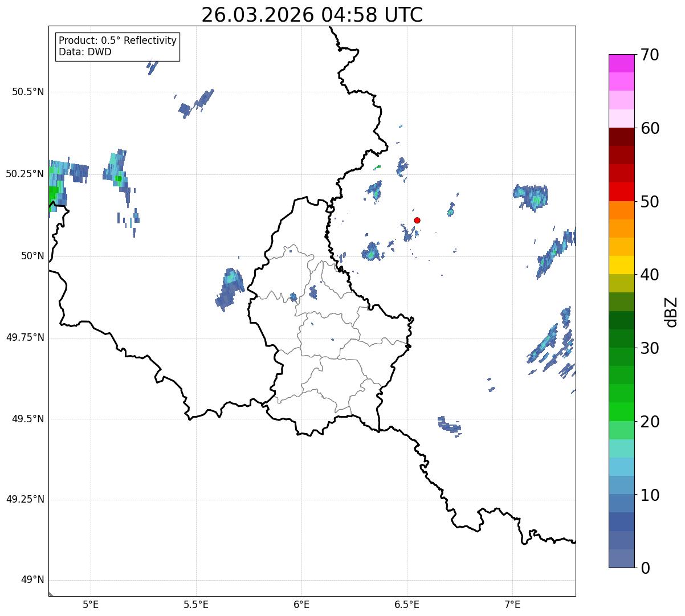Click the 50.5°N latitude label
This screenshot has height=616, width=685.
pyautogui.click(x=28, y=92)
